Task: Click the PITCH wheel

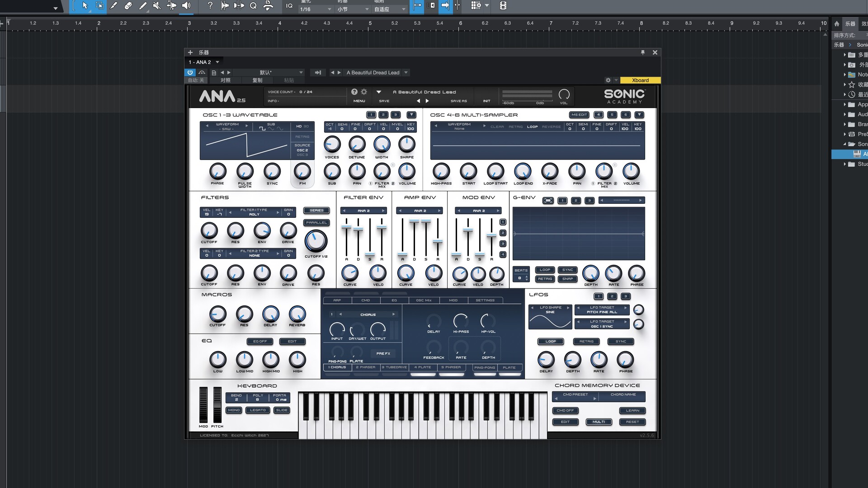Action: pyautogui.click(x=217, y=404)
